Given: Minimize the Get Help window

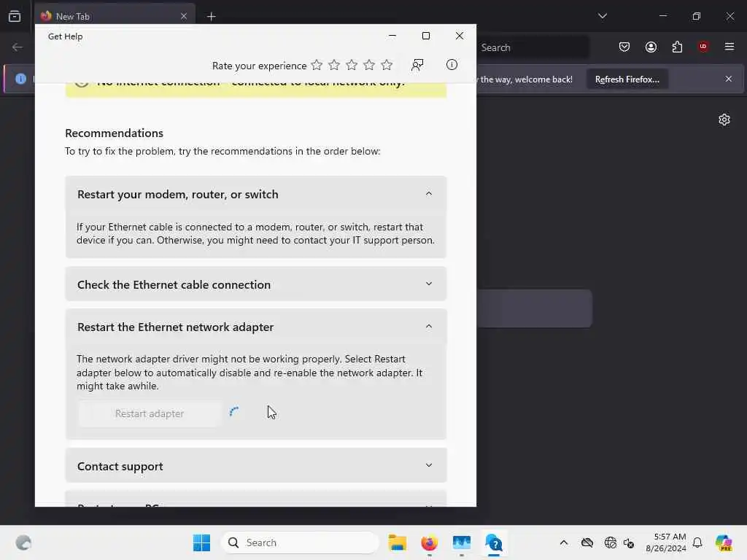Looking at the screenshot, I should (x=392, y=36).
